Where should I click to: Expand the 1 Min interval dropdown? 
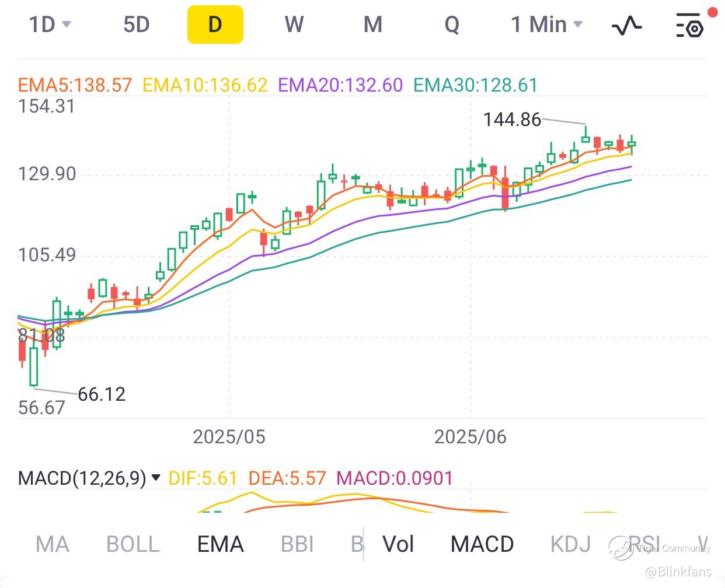tap(546, 24)
